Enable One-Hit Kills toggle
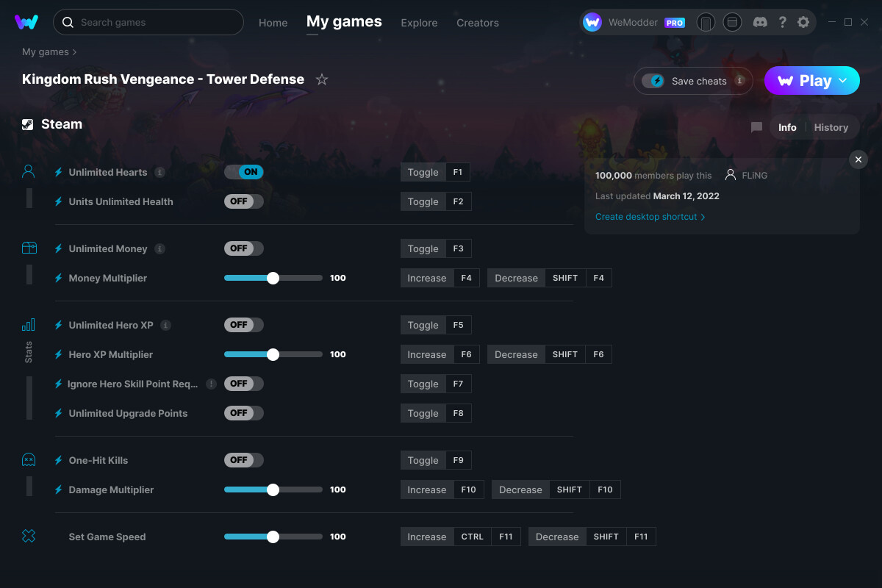The width and height of the screenshot is (882, 588). 244,460
